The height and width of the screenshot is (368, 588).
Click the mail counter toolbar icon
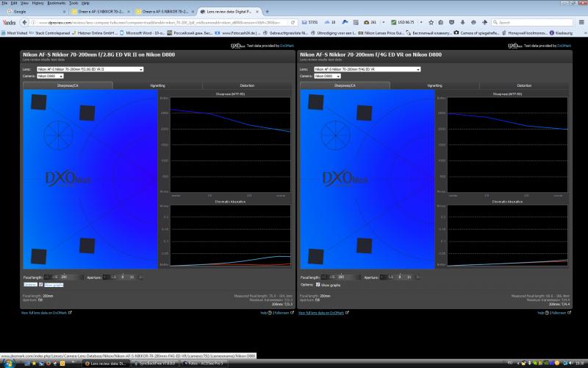coord(310,23)
